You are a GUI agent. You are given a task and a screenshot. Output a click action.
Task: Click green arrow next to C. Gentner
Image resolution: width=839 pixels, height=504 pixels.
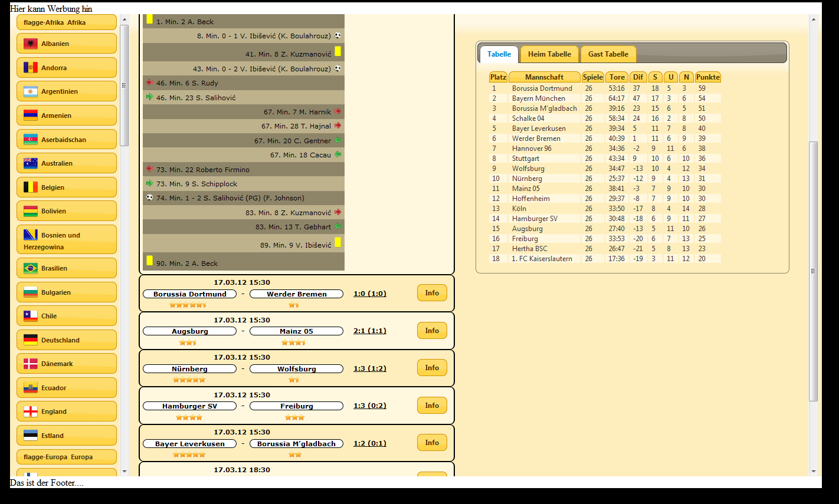pos(337,140)
